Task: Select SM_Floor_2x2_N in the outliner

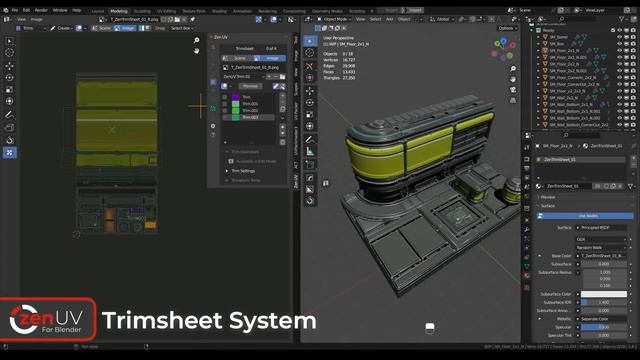Action: click(x=564, y=64)
